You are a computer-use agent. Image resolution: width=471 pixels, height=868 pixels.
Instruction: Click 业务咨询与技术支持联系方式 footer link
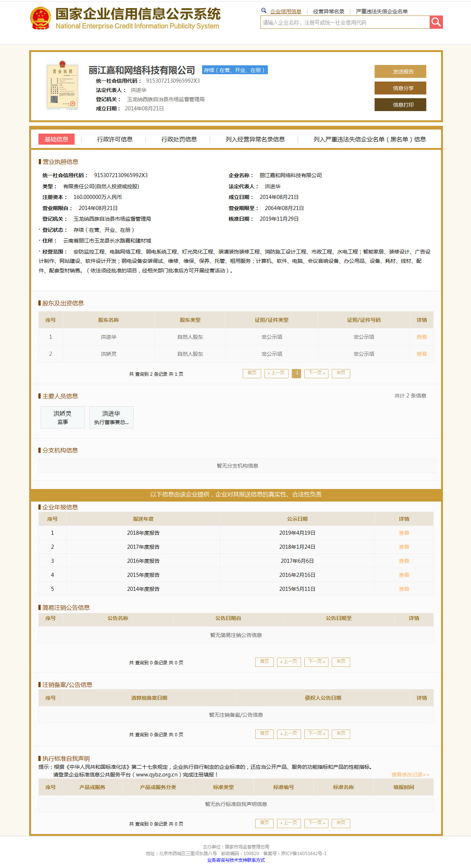tap(236, 860)
